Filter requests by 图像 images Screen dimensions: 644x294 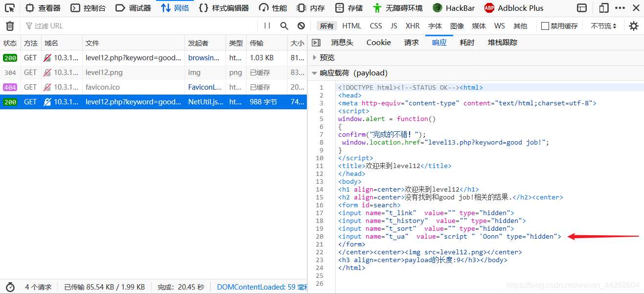457,26
